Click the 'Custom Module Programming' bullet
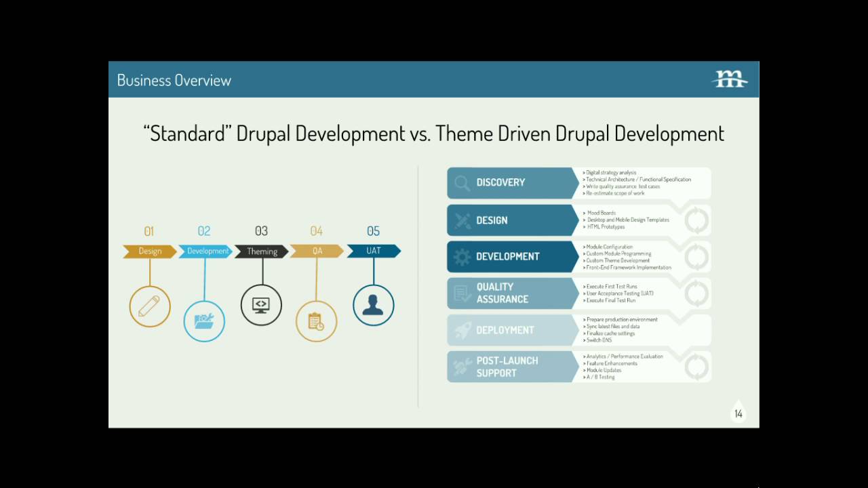 click(x=618, y=253)
